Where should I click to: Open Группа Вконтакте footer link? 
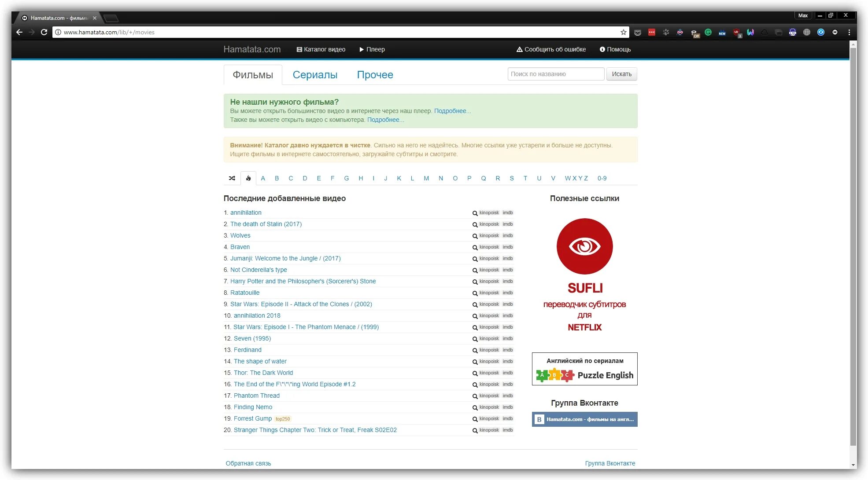[610, 463]
